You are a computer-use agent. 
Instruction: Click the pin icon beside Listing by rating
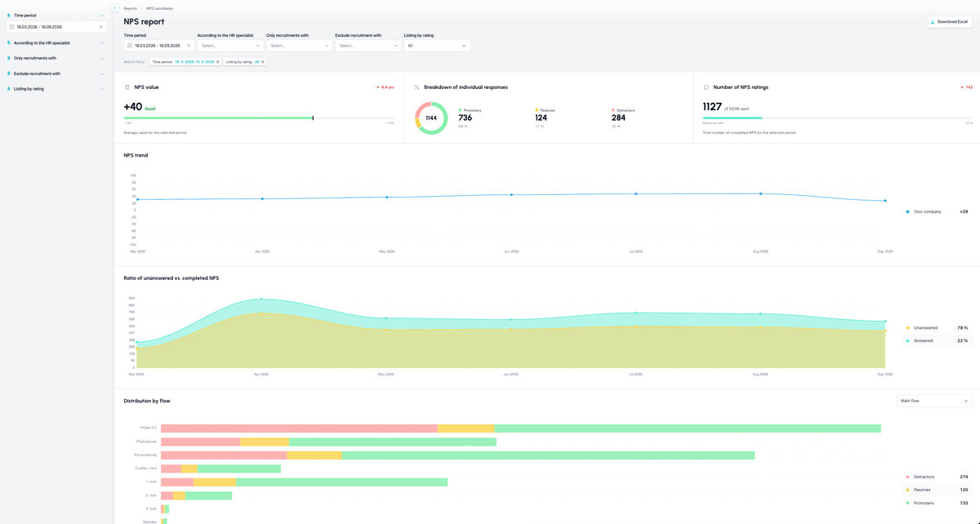pos(8,88)
